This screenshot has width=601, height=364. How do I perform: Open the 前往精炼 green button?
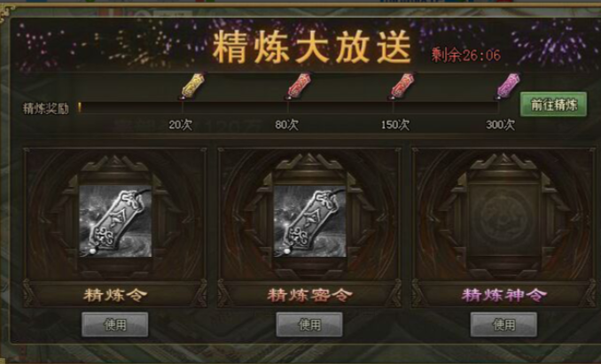[553, 105]
